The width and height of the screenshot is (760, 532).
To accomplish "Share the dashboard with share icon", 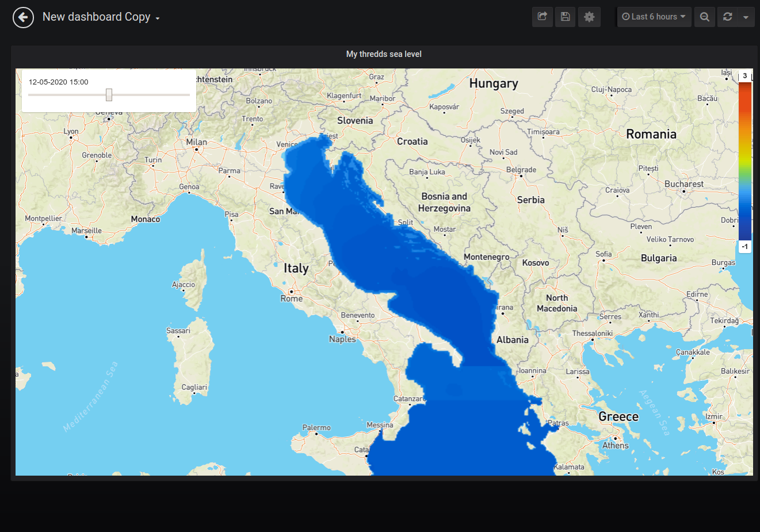I will [543, 17].
